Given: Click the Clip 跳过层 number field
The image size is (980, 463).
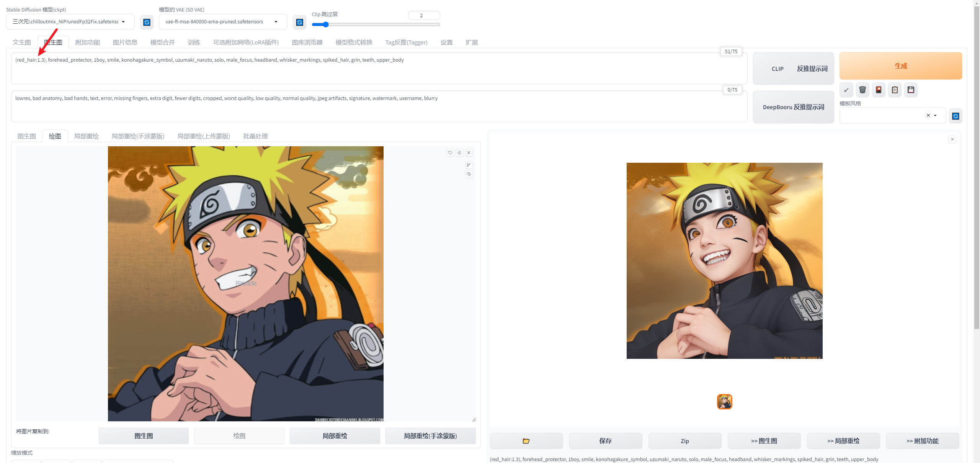Looking at the screenshot, I should [424, 15].
